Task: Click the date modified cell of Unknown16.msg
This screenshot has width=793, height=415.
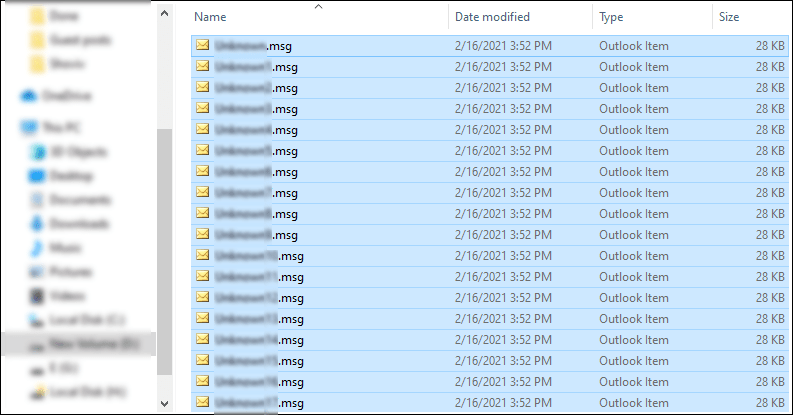Action: tap(503, 382)
